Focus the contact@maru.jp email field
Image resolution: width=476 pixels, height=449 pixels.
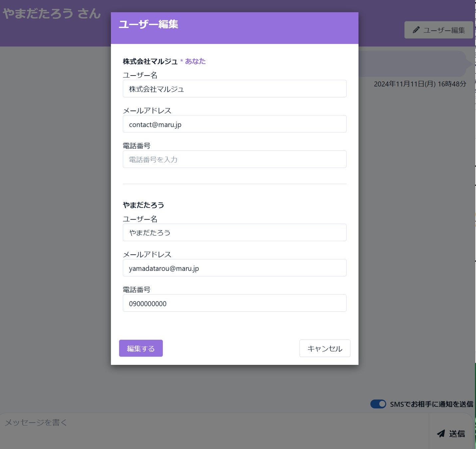coord(235,124)
